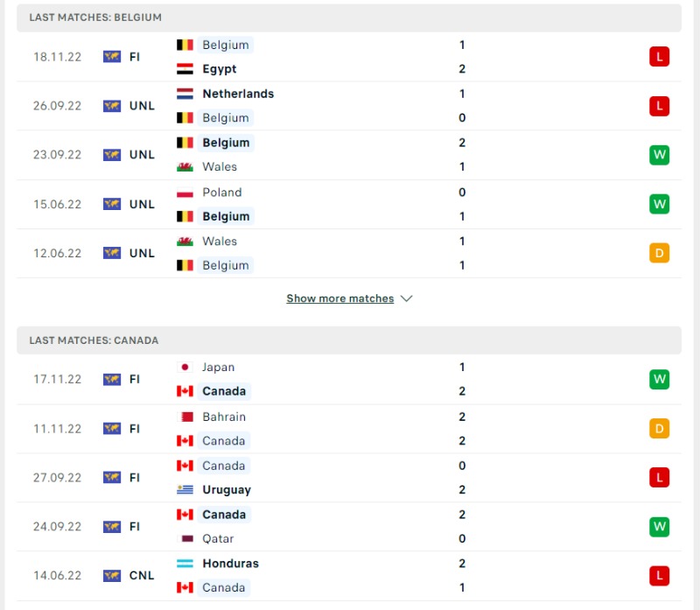
Task: Click the Egypt flag icon
Action: point(185,69)
